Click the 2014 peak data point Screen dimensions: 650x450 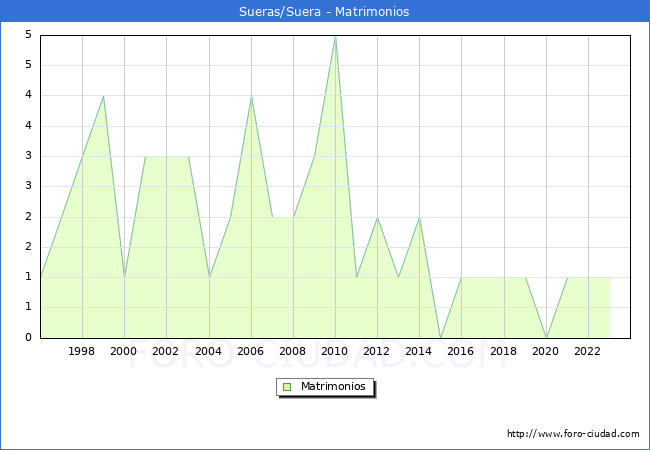tap(420, 218)
